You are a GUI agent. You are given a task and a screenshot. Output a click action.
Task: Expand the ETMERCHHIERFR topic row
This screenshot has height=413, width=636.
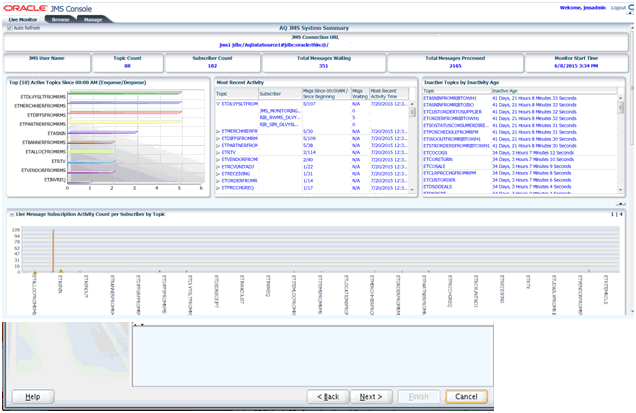pos(219,131)
